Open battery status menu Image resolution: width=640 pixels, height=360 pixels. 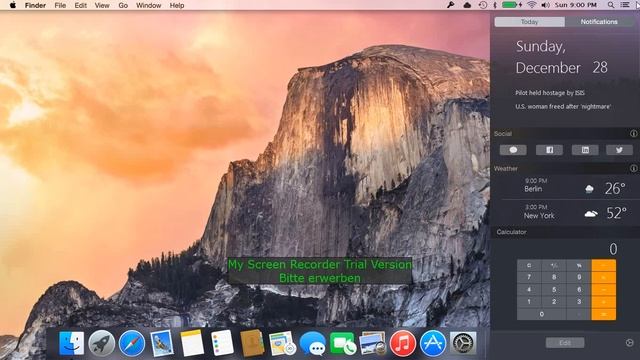(512, 5)
